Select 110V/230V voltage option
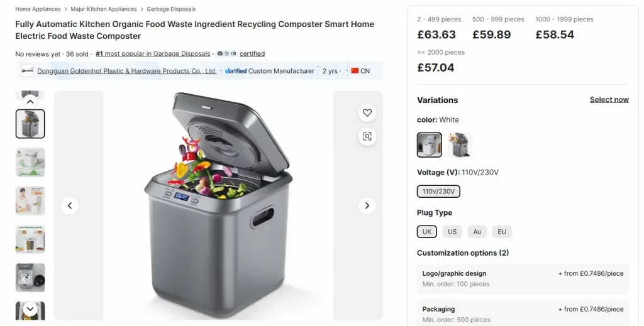Screen dimensions: 644x326 tap(438, 192)
